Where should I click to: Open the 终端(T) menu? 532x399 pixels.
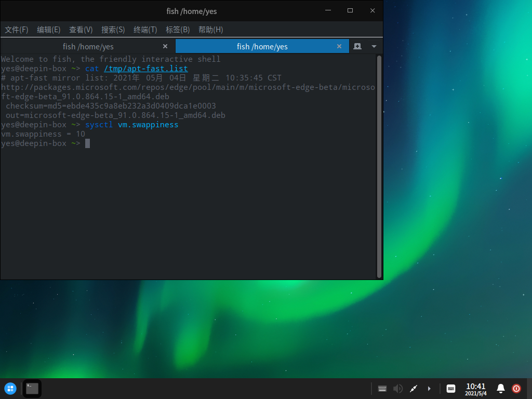click(x=145, y=30)
